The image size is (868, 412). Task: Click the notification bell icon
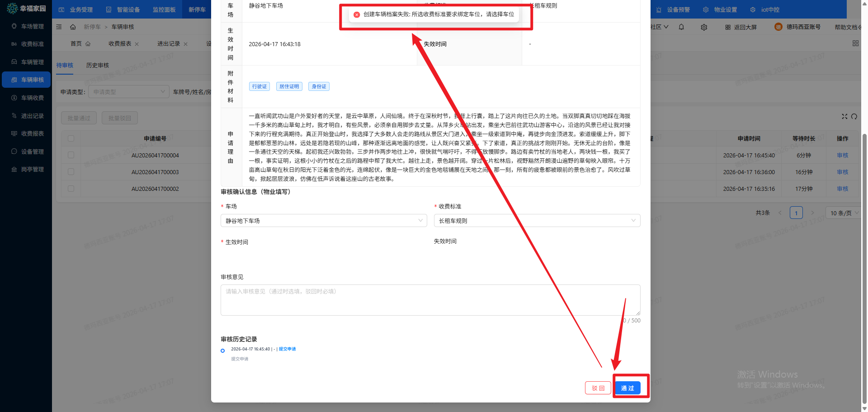[x=681, y=27]
